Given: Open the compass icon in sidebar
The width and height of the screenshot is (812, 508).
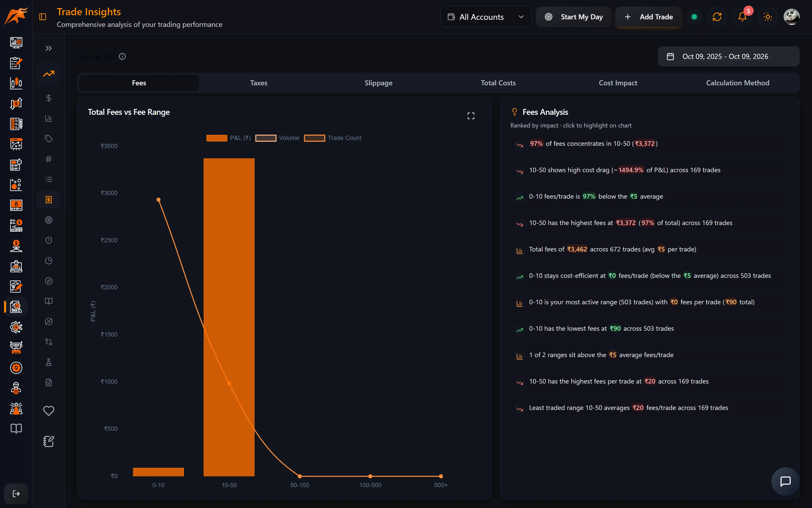Looking at the screenshot, I should click(x=49, y=281).
